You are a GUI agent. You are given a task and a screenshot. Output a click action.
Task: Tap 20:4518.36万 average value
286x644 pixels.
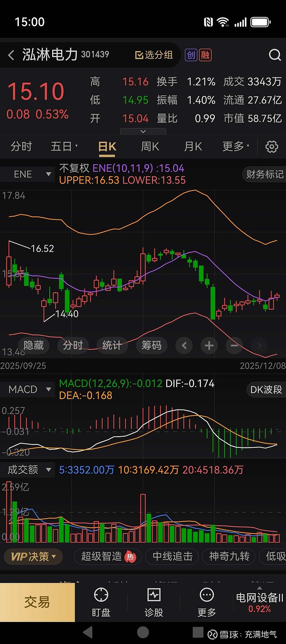click(x=213, y=470)
